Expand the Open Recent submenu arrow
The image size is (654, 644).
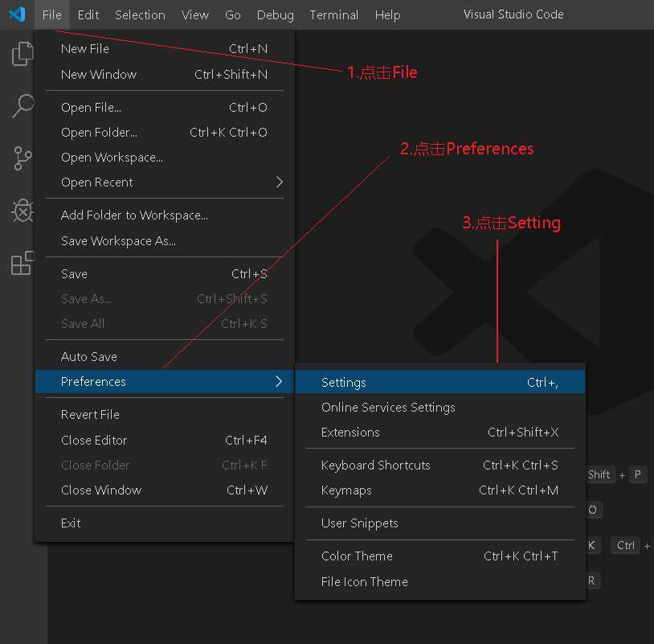click(279, 183)
